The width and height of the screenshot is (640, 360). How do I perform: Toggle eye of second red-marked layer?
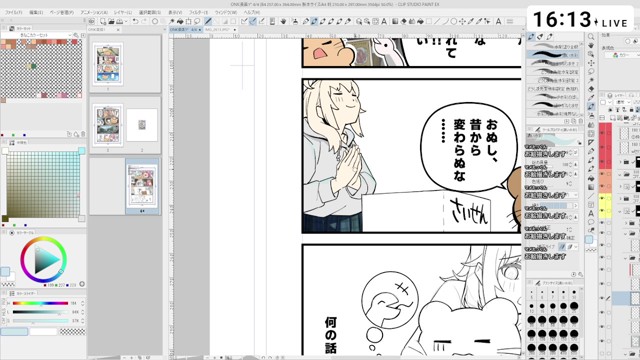(602, 147)
